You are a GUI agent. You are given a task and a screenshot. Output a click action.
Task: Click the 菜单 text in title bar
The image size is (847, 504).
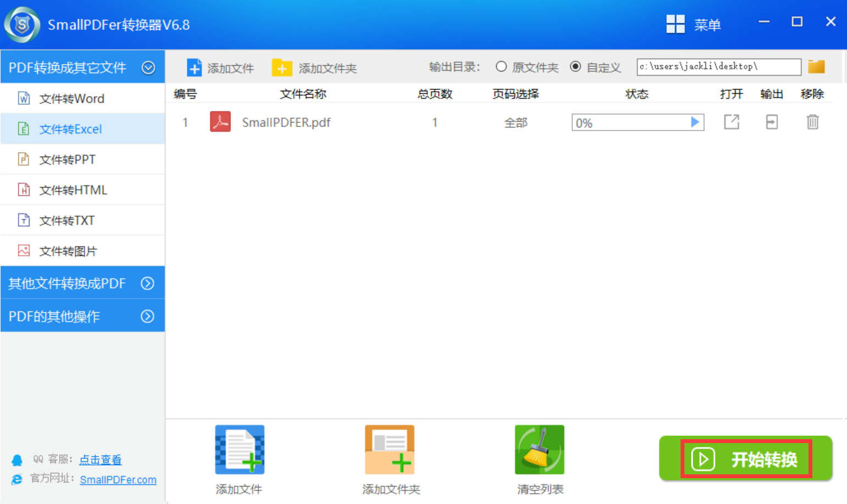pos(707,25)
